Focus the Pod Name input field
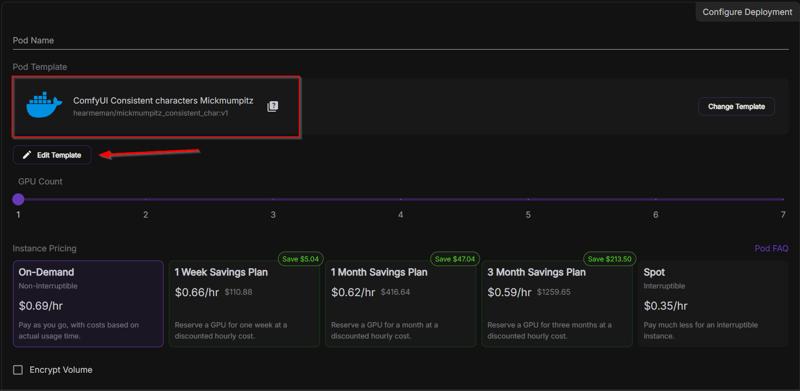Image resolution: width=800 pixels, height=391 pixels. point(401,40)
